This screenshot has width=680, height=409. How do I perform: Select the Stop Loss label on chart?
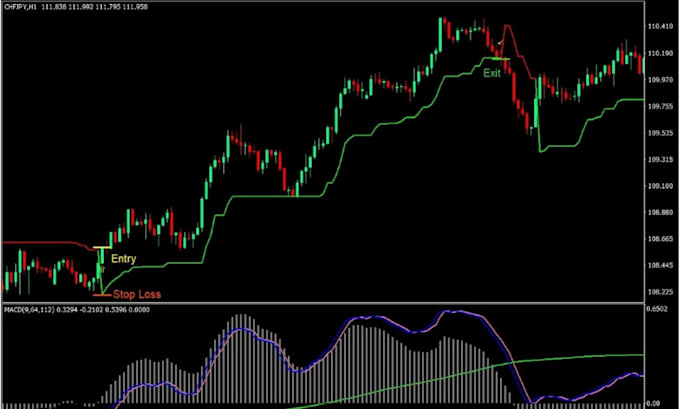(x=137, y=294)
